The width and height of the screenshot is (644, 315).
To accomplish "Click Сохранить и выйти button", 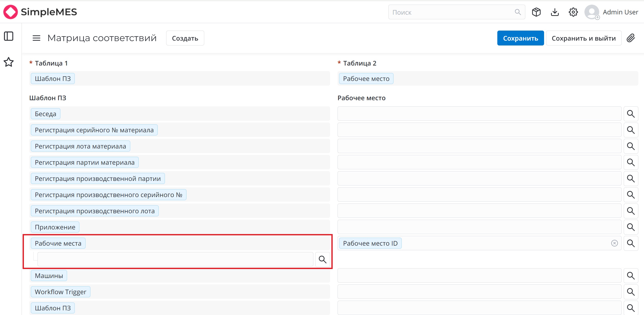I will [584, 38].
